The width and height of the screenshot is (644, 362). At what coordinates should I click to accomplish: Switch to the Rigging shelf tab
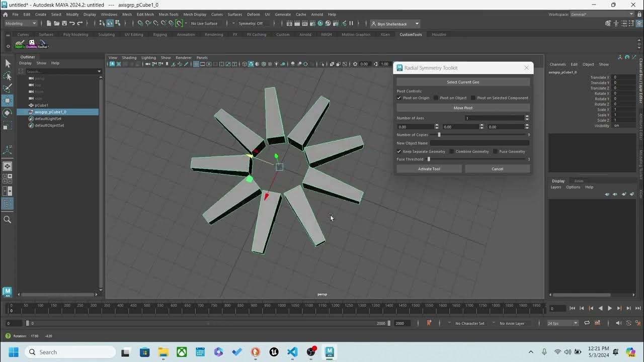click(160, 35)
